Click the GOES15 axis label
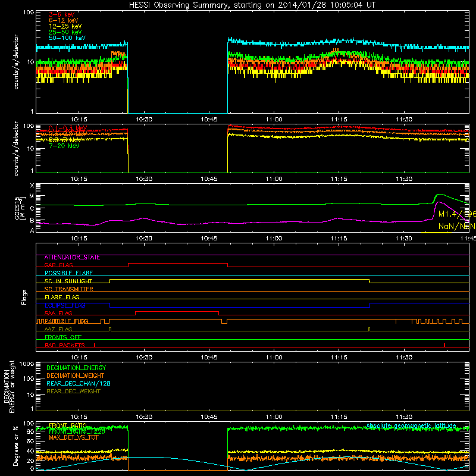The image size is (476, 476). click(20, 208)
